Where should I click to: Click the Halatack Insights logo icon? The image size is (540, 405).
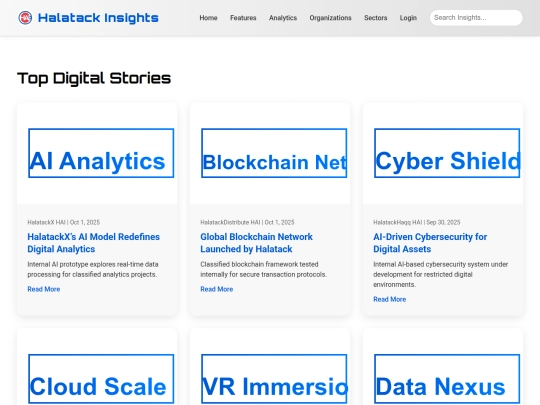(x=25, y=18)
